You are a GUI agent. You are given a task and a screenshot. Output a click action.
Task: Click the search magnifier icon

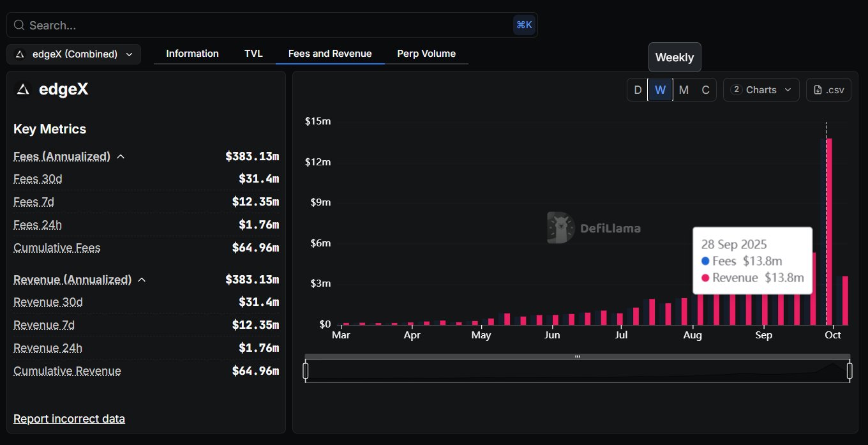(x=18, y=24)
